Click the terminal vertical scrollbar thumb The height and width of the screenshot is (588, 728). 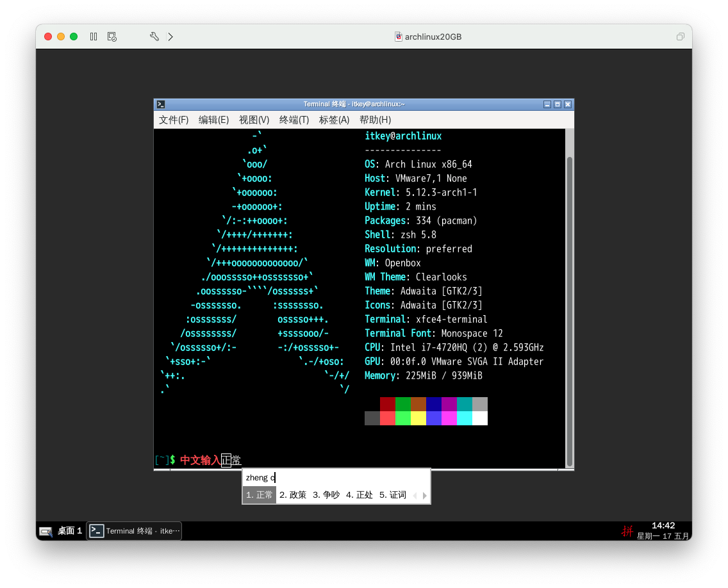pyautogui.click(x=569, y=312)
